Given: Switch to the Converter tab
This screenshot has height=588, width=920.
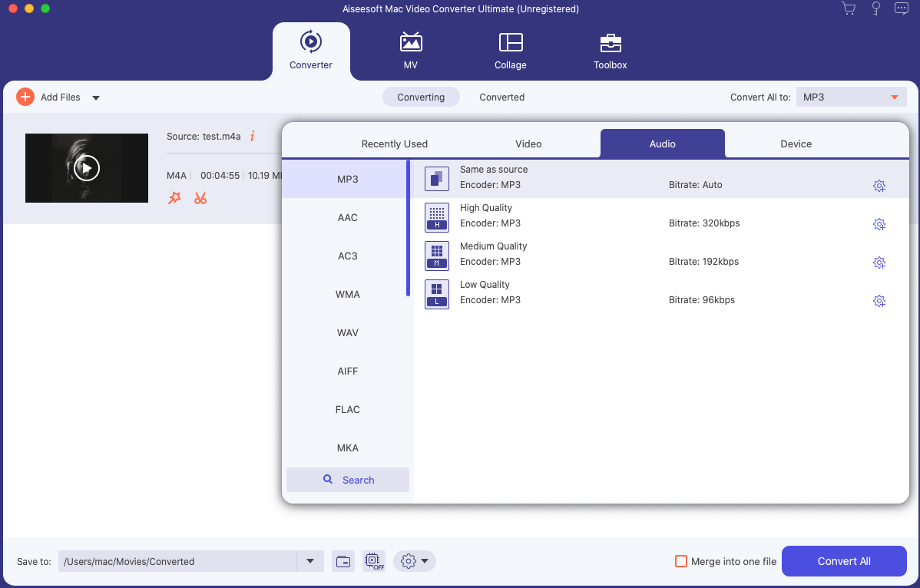Looking at the screenshot, I should tap(311, 51).
